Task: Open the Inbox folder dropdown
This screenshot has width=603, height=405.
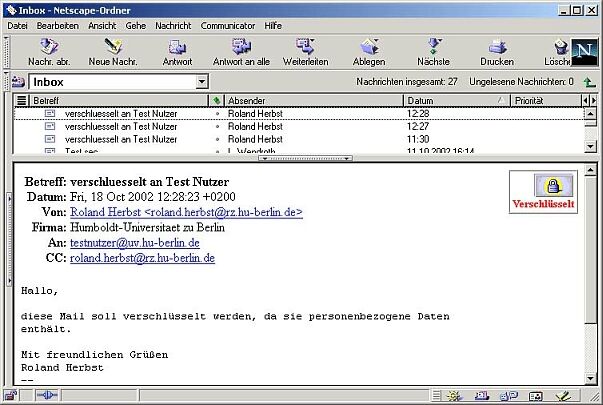Action: [201, 82]
